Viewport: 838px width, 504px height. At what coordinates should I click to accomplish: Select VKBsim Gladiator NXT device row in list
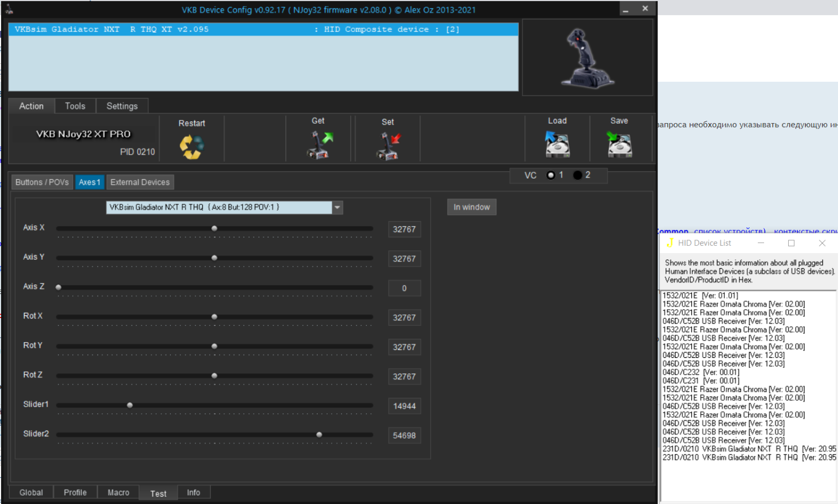263,29
